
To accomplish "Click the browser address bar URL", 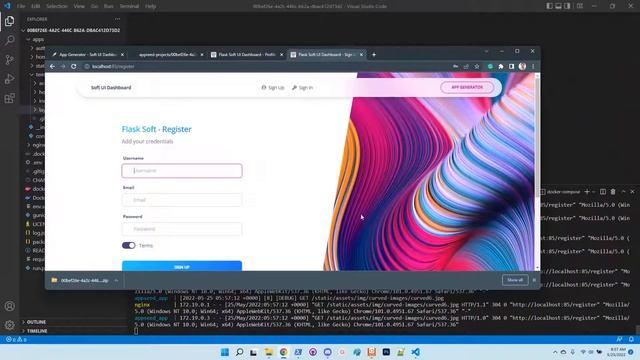I will coord(113,66).
